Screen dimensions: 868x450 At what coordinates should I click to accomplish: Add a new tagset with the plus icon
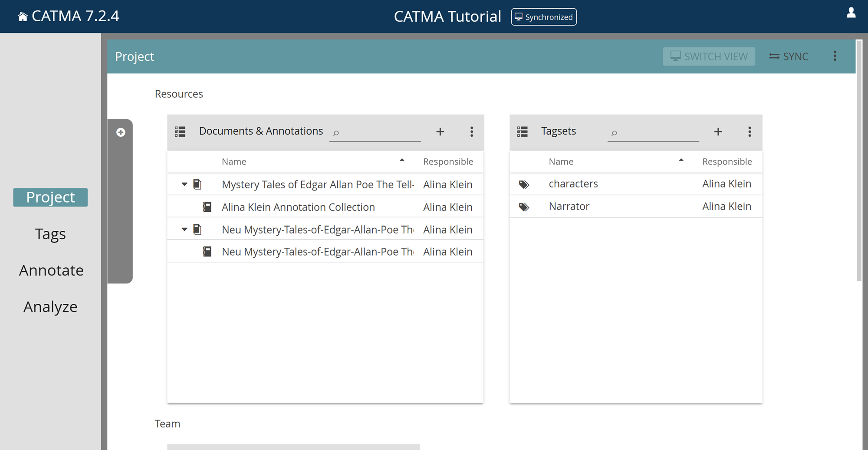718,131
